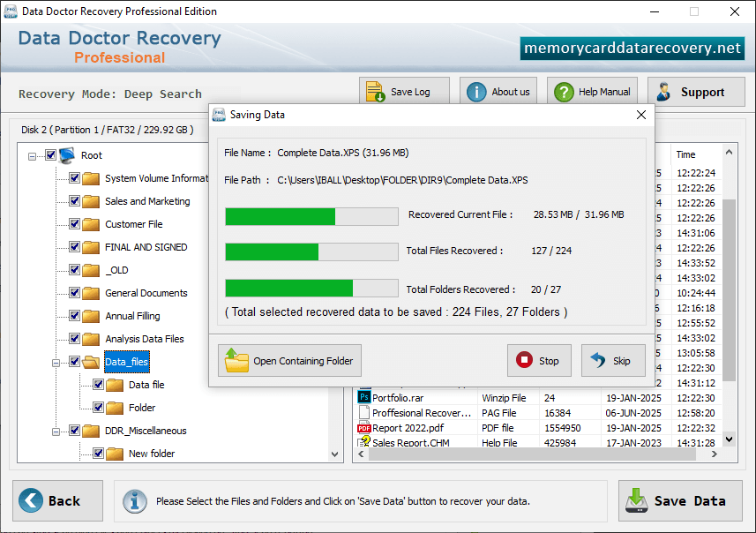Click the Portfolio.rar Photoshop file icon

[x=364, y=397]
